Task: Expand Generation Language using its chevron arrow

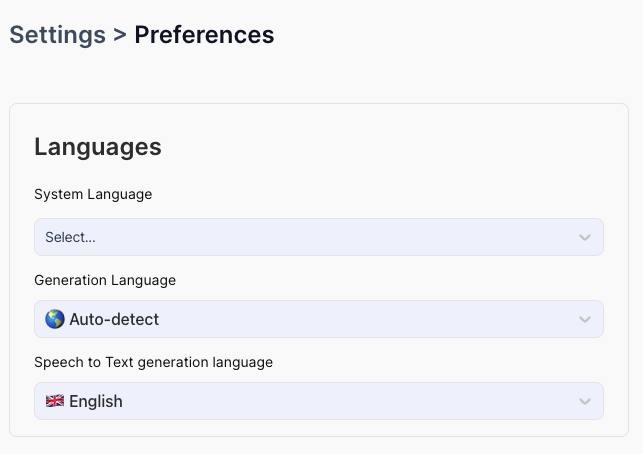Action: click(585, 320)
